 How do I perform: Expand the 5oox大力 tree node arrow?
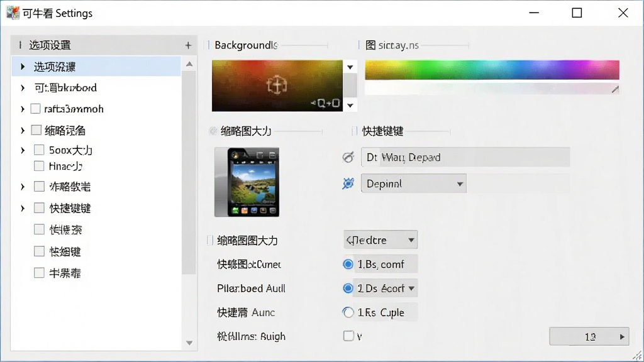point(23,150)
